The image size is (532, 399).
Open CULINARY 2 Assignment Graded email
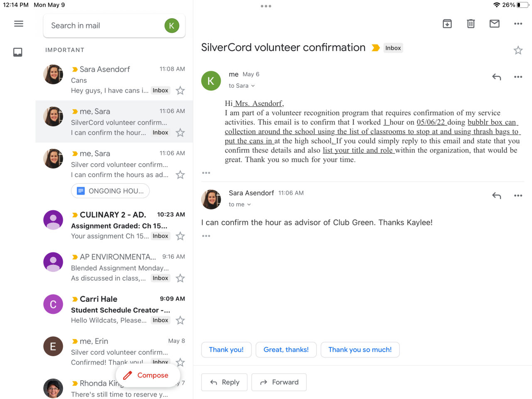point(121,225)
